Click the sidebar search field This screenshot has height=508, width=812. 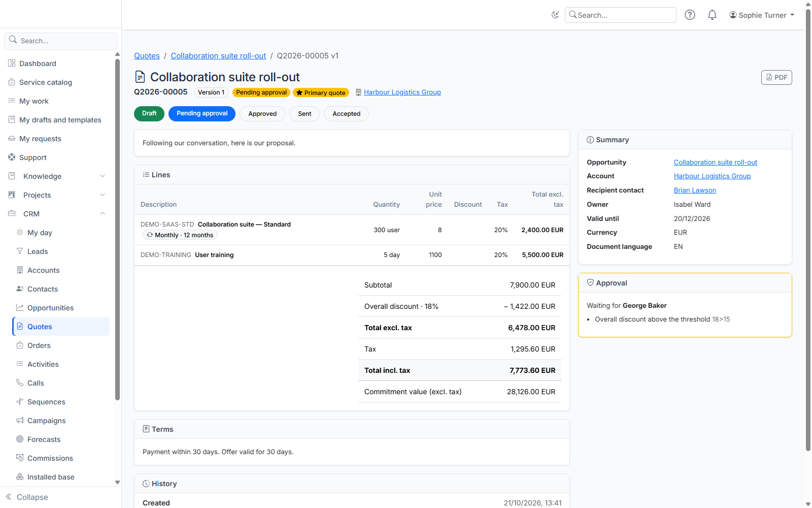[x=61, y=41]
